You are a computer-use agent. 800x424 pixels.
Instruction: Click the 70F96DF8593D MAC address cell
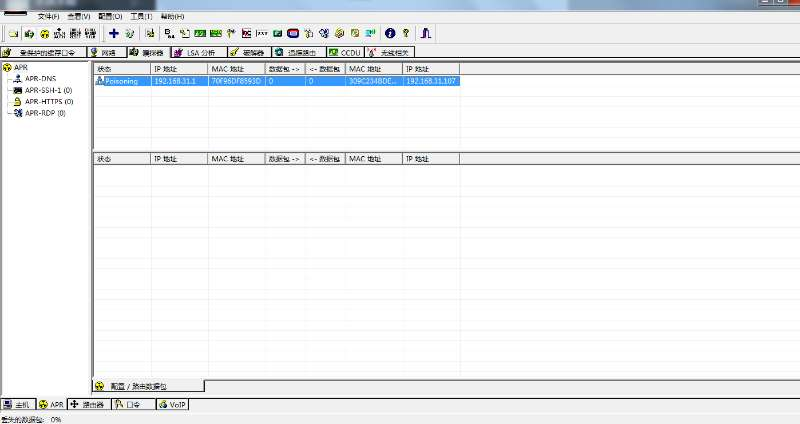pos(237,81)
